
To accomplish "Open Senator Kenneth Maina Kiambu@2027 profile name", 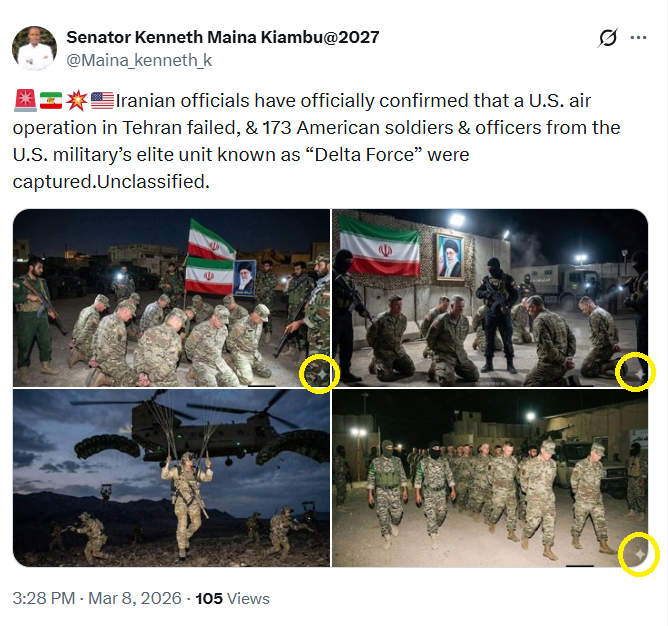I will [x=223, y=38].
